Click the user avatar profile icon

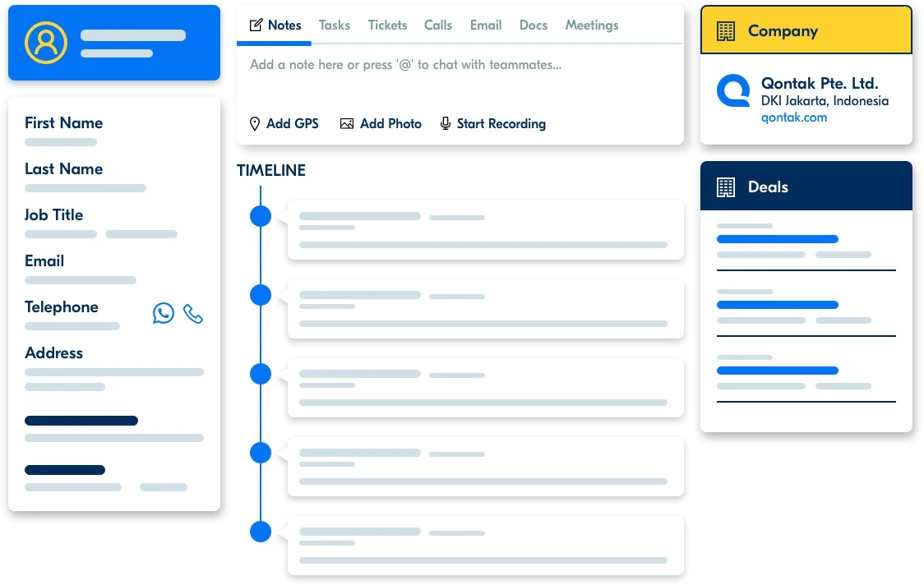(x=45, y=43)
